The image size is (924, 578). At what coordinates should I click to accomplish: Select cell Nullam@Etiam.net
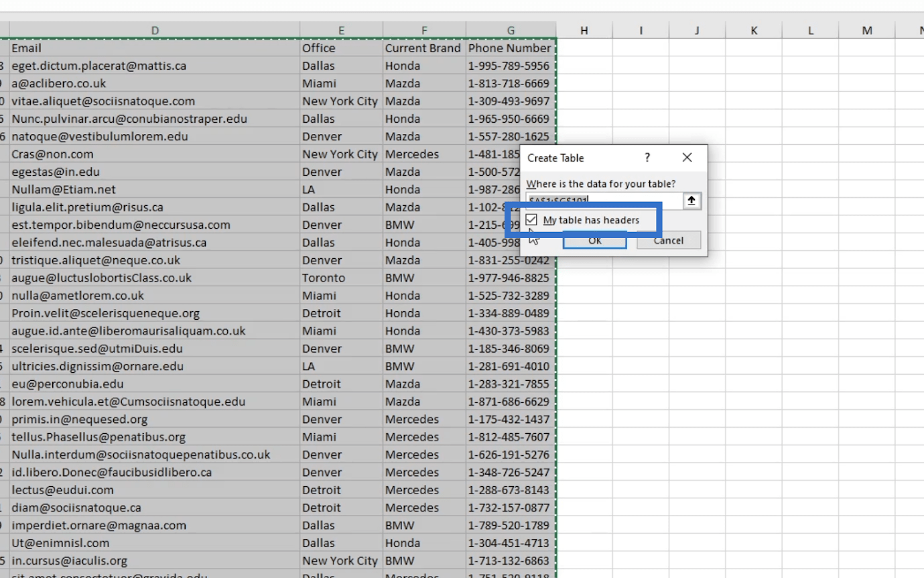click(x=155, y=190)
